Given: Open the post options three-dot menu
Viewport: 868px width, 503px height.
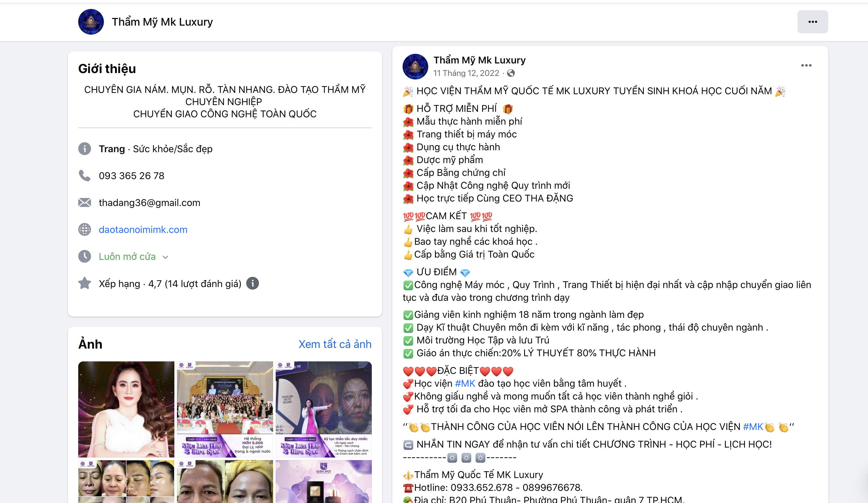Looking at the screenshot, I should pyautogui.click(x=806, y=65).
